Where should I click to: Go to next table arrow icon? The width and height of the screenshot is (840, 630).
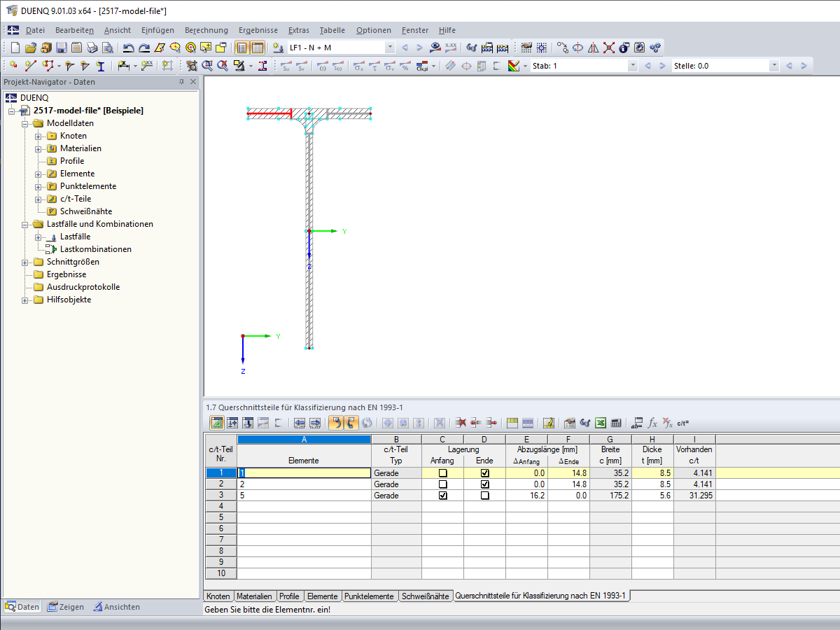click(x=315, y=423)
